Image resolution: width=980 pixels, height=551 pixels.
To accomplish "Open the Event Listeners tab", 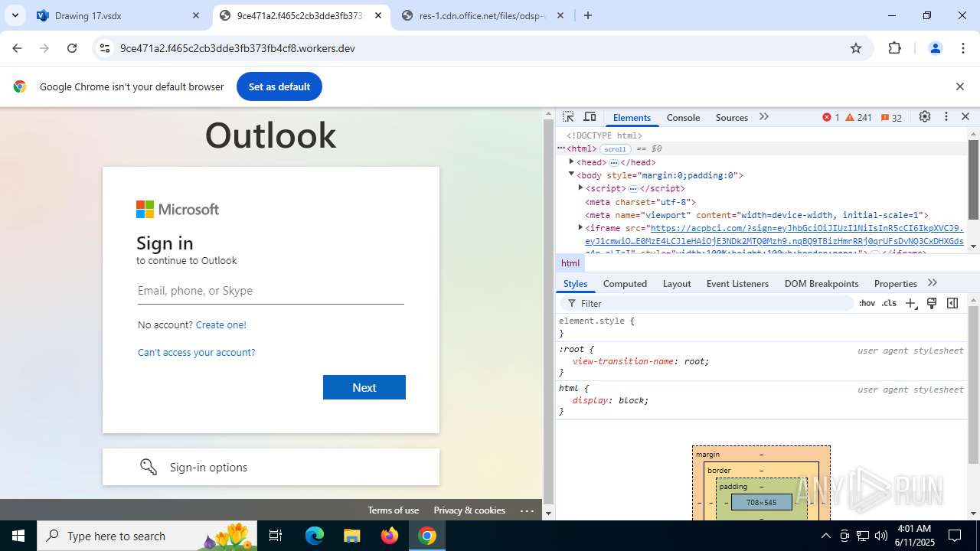I will (737, 283).
